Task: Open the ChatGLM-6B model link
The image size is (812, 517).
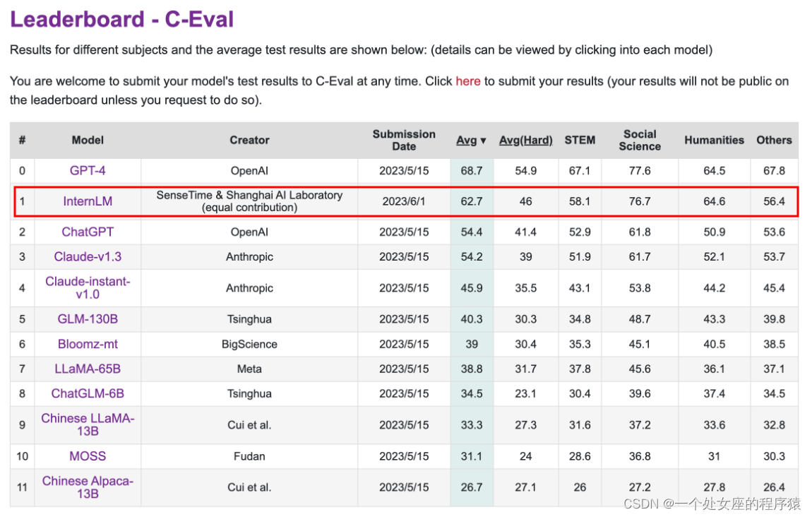Action: coord(88,393)
